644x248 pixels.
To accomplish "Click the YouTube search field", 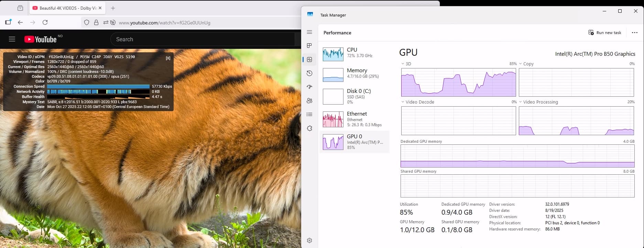I will 203,39.
